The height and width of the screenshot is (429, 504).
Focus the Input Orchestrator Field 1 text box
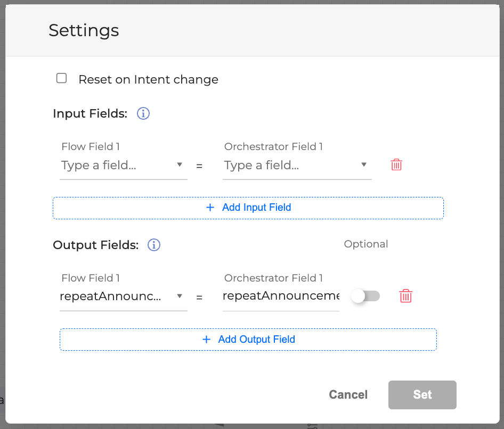288,165
